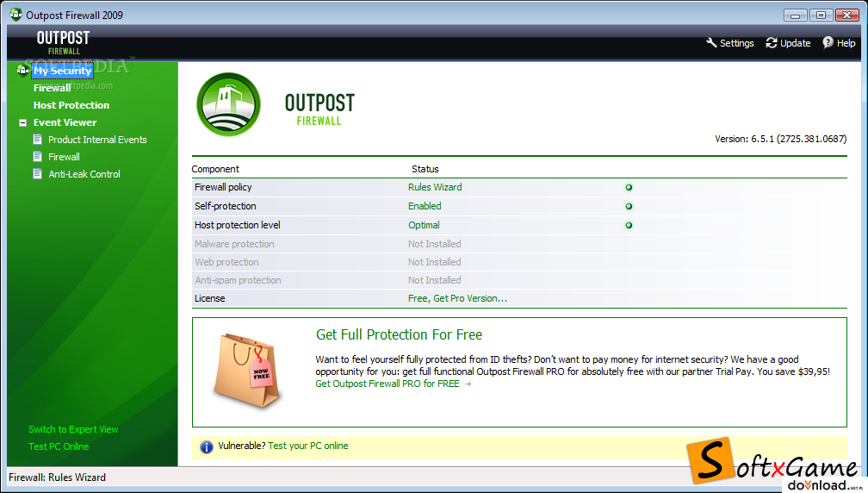The width and height of the screenshot is (868, 493).
Task: Open Settings from the top toolbar
Action: click(x=736, y=43)
